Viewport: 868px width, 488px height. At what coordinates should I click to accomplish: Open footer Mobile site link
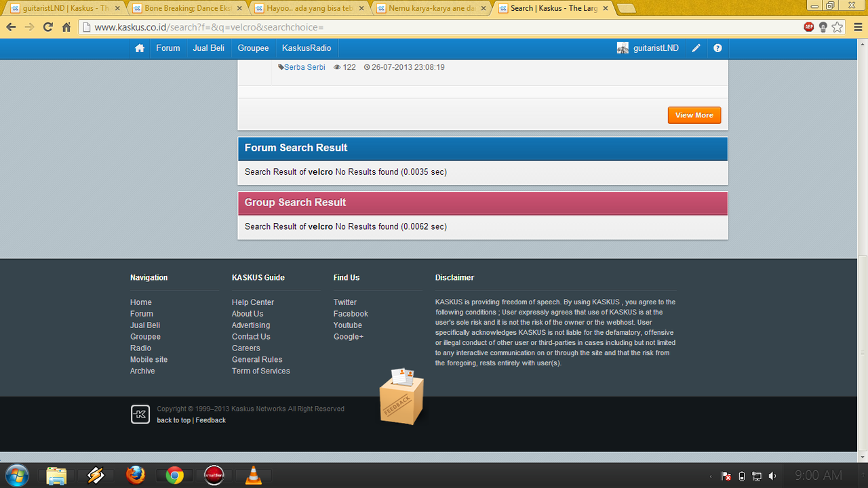(x=149, y=360)
